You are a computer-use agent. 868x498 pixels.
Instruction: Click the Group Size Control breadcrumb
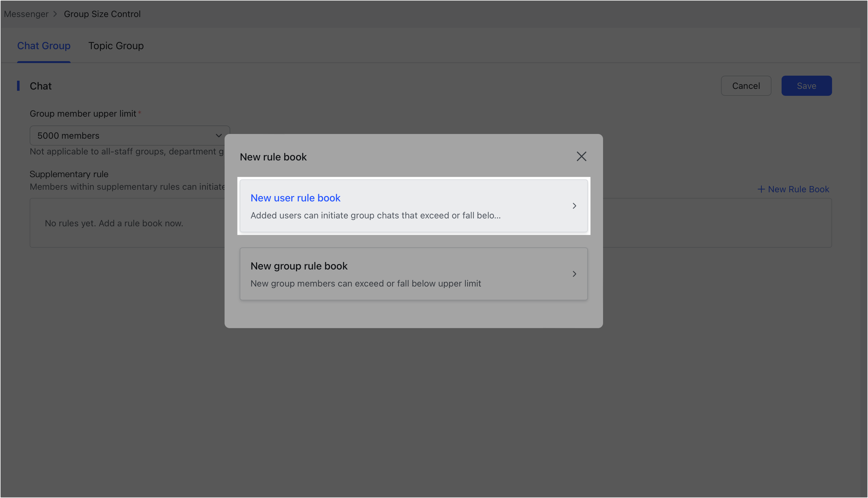pos(102,14)
